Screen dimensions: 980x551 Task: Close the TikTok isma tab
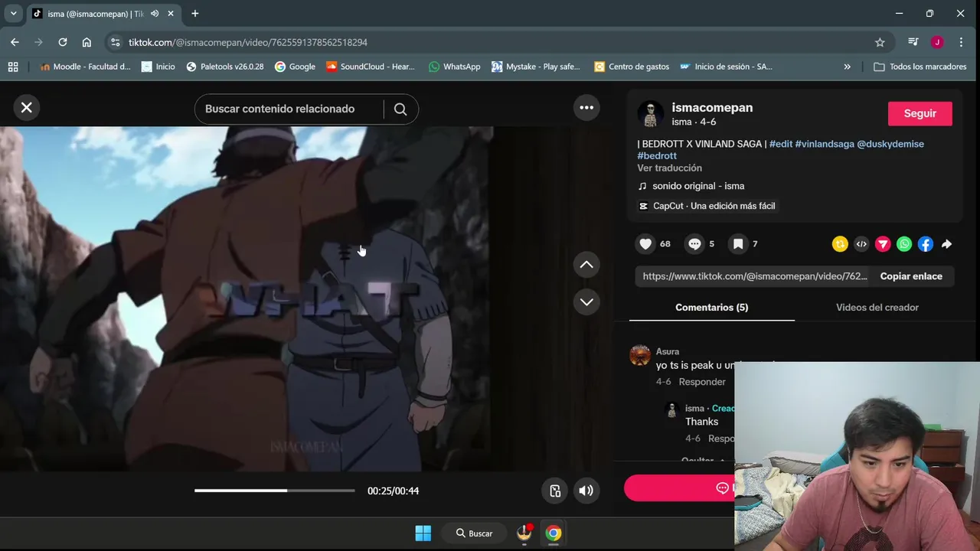coord(171,14)
